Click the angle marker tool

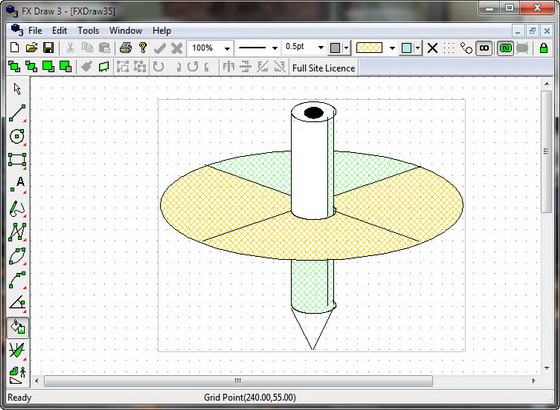tap(18, 303)
